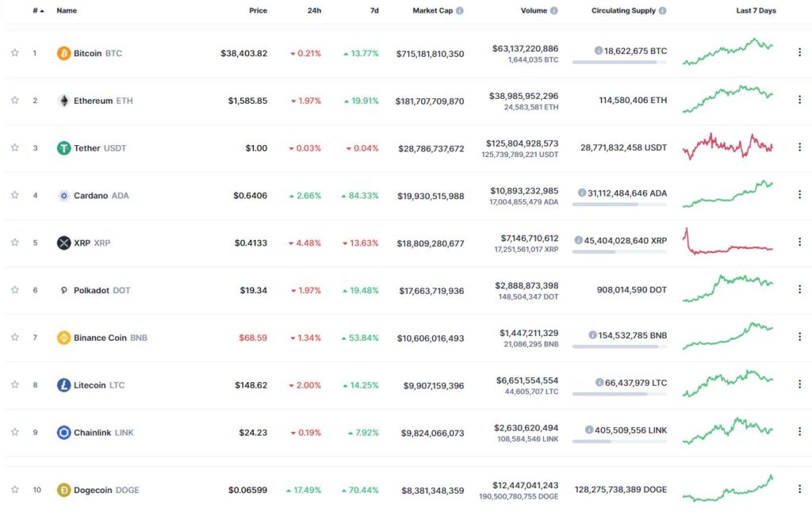
Task: Open the Volume column info icon
Action: point(554,10)
